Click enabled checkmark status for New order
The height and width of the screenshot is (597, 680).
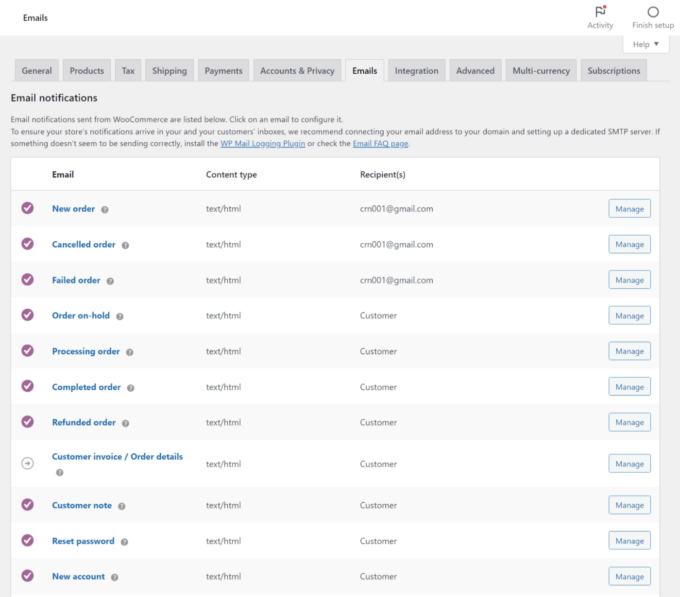click(28, 208)
